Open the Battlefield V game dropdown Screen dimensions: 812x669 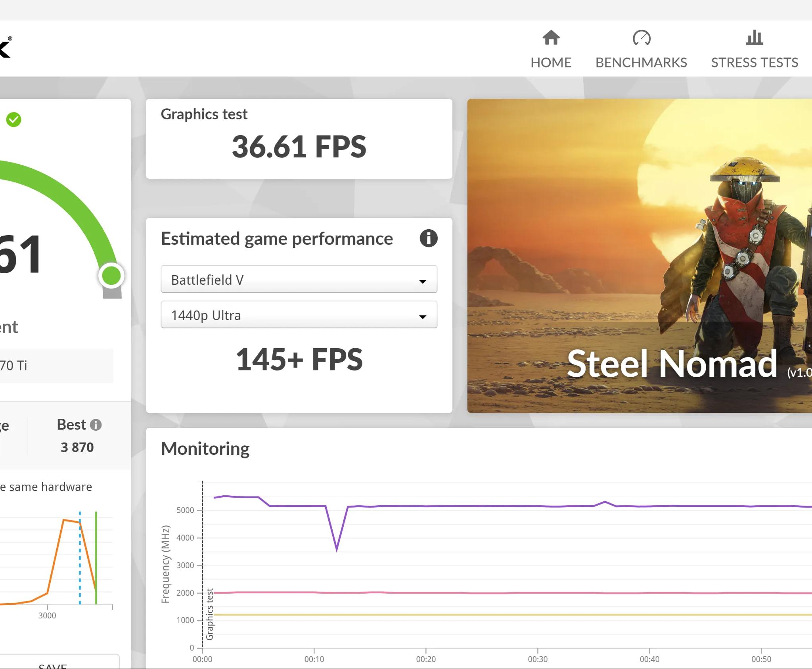(299, 280)
